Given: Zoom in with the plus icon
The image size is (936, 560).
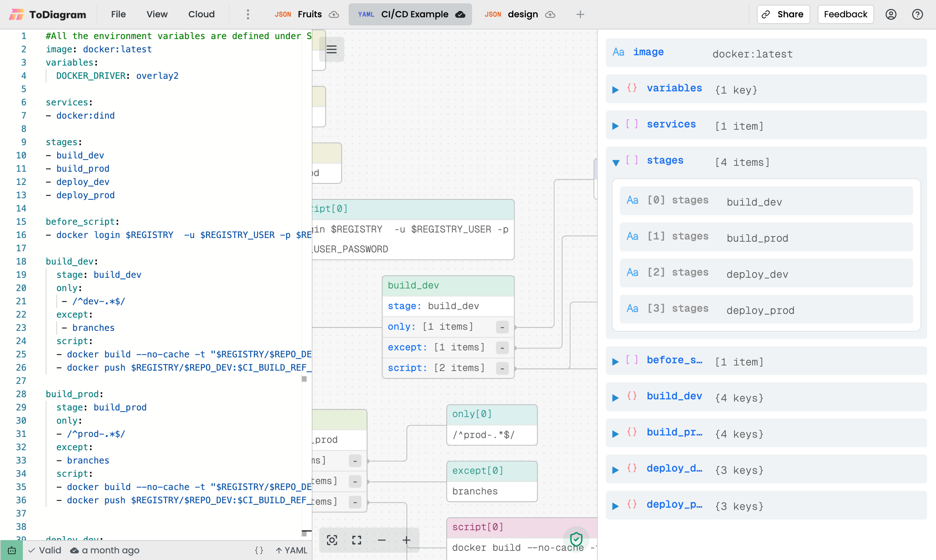Looking at the screenshot, I should [x=406, y=540].
